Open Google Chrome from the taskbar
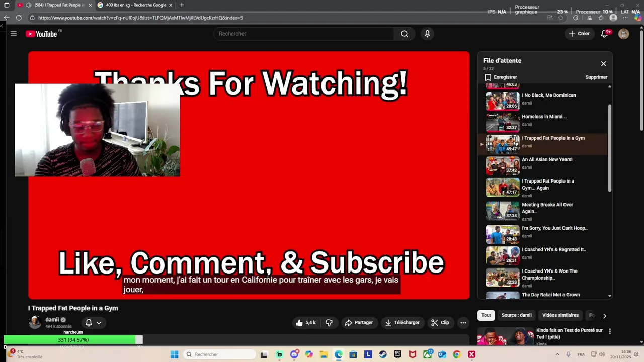Viewport: 644px width, 362px height. [457, 354]
